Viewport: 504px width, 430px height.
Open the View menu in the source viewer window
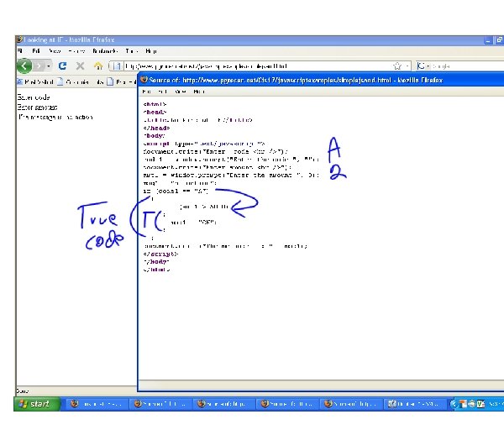(x=181, y=92)
